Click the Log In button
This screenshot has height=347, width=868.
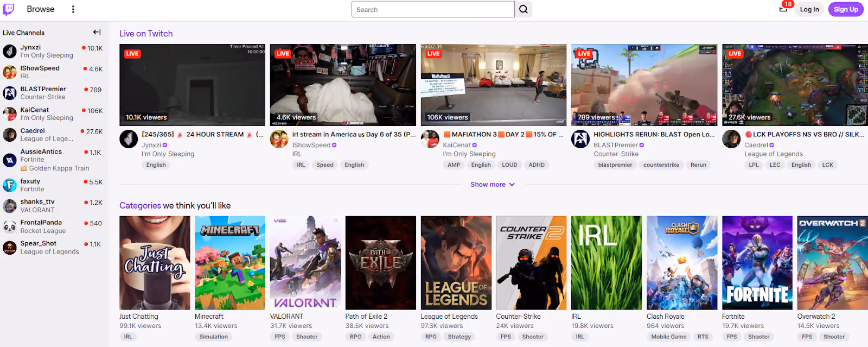click(x=809, y=9)
